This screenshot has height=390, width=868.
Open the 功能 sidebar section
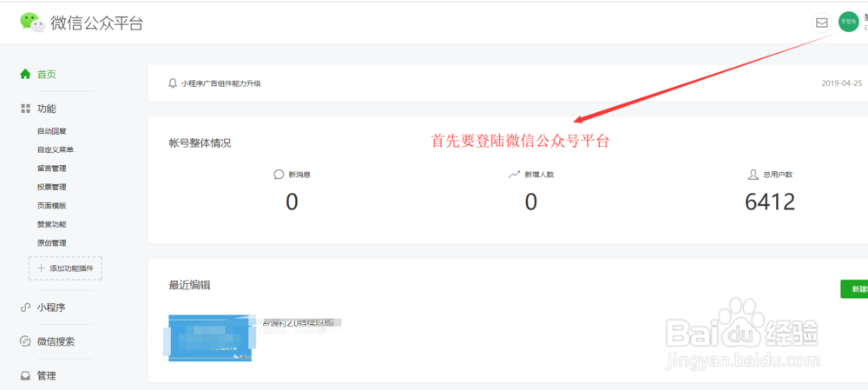click(47, 109)
